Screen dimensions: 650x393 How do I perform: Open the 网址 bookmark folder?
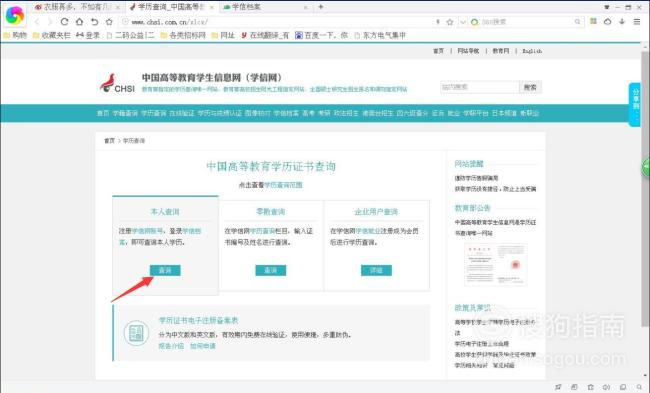(x=223, y=36)
